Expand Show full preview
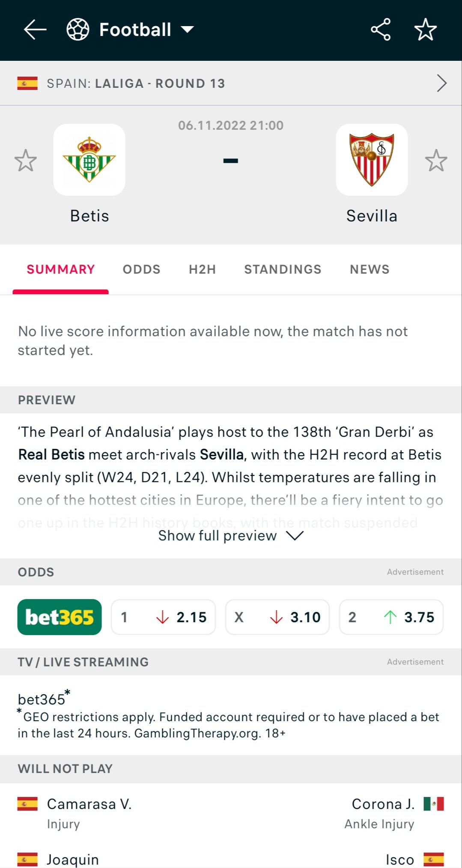 pyautogui.click(x=231, y=536)
